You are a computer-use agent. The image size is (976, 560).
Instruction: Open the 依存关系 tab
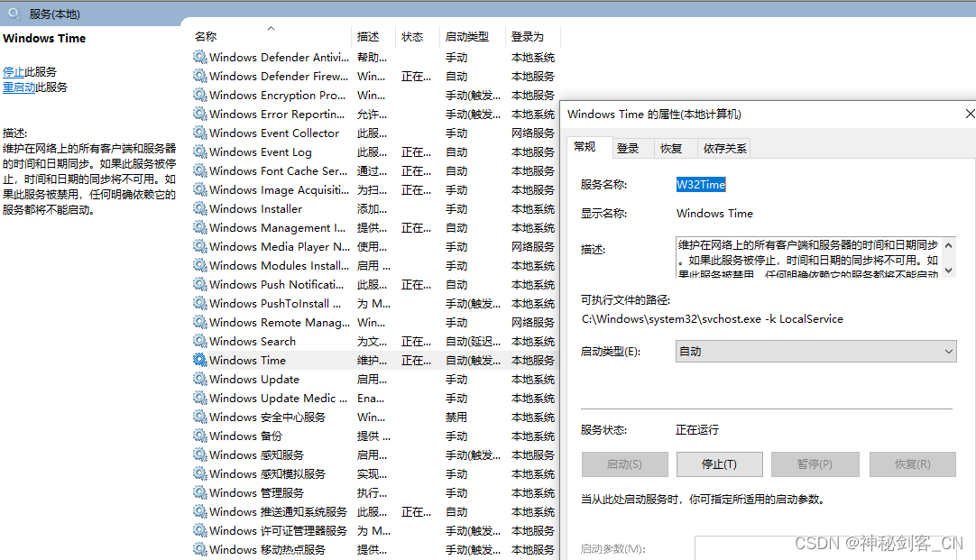(724, 148)
